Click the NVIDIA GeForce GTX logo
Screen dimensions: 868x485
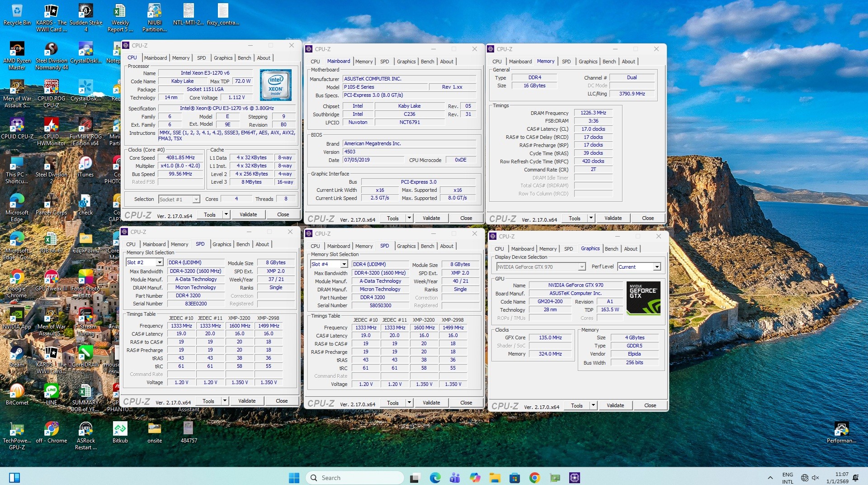pyautogui.click(x=643, y=298)
